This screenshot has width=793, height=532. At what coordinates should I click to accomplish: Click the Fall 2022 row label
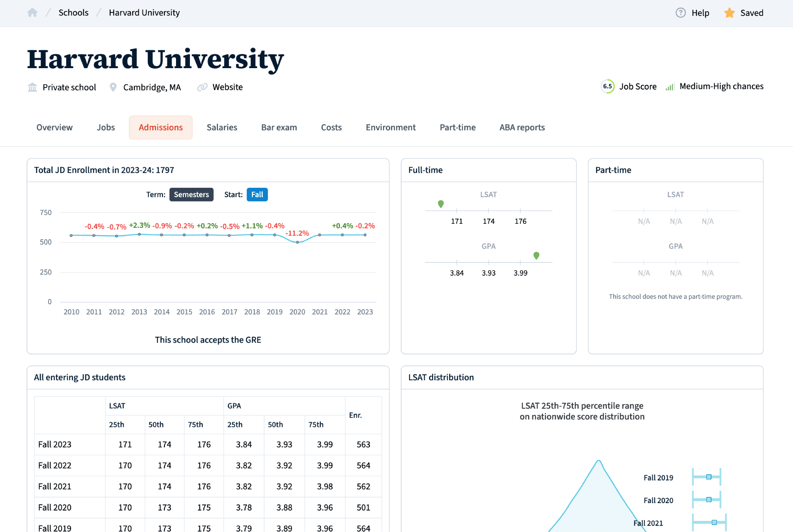[x=55, y=465]
